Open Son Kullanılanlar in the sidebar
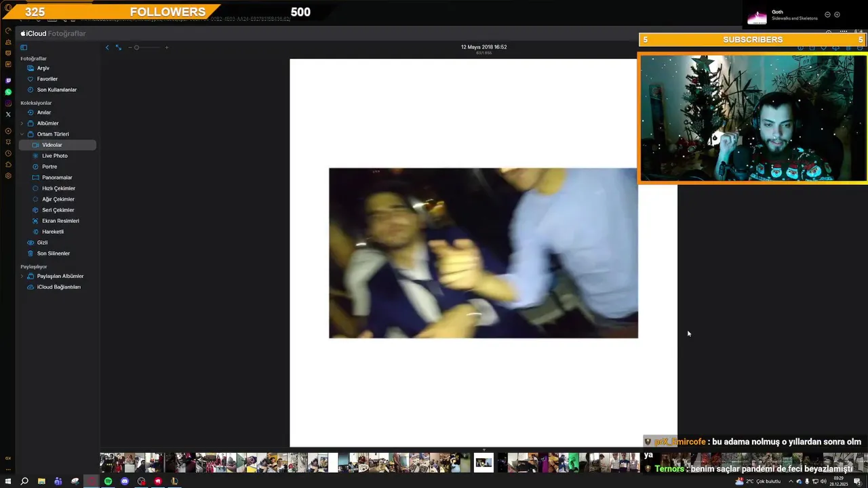This screenshot has height=488, width=868. click(x=56, y=89)
